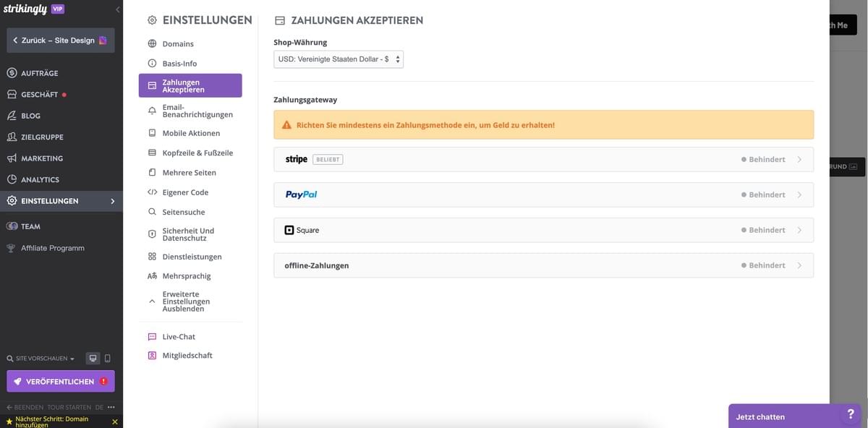
Task: Open the Shop-Währung currency dropdown
Action: click(x=337, y=59)
